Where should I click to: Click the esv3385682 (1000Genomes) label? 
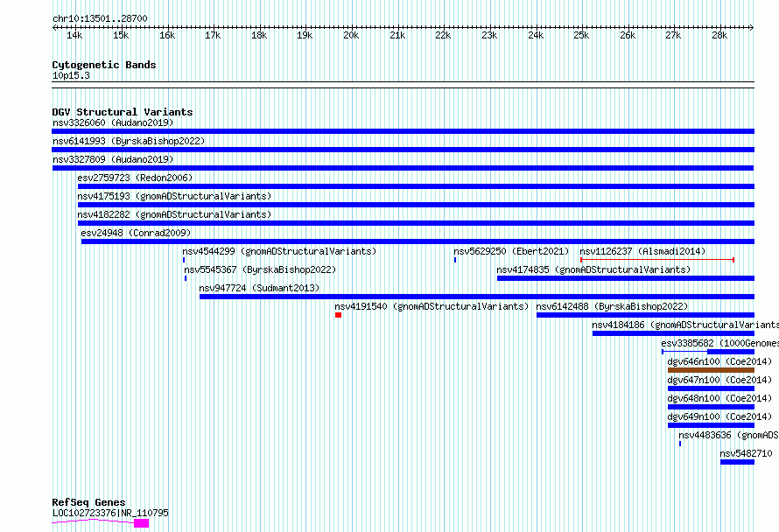tap(719, 343)
